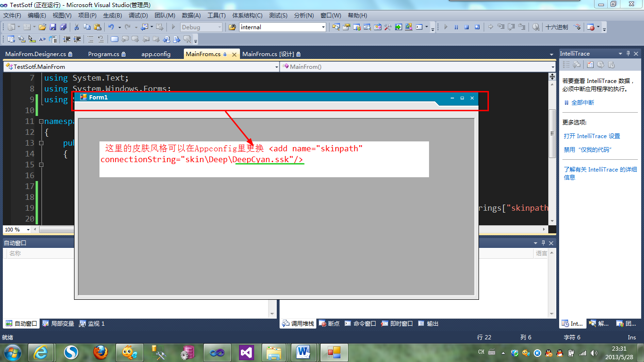The height and width of the screenshot is (362, 644).
Task: Click the Uncomment selected lines icon
Action: pyautogui.click(x=101, y=39)
